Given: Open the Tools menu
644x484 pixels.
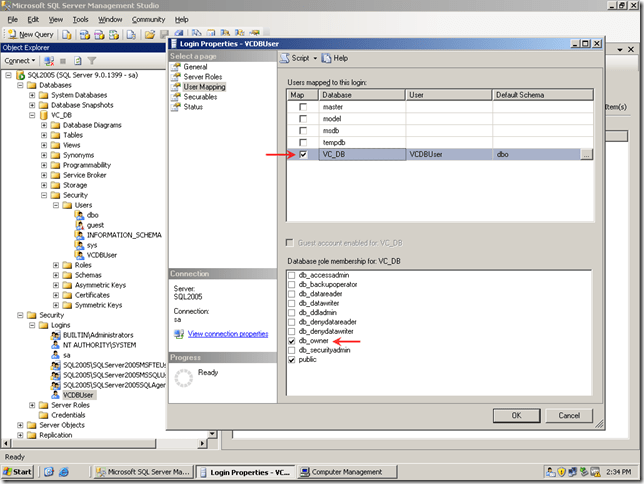Looking at the screenshot, I should pyautogui.click(x=81, y=19).
